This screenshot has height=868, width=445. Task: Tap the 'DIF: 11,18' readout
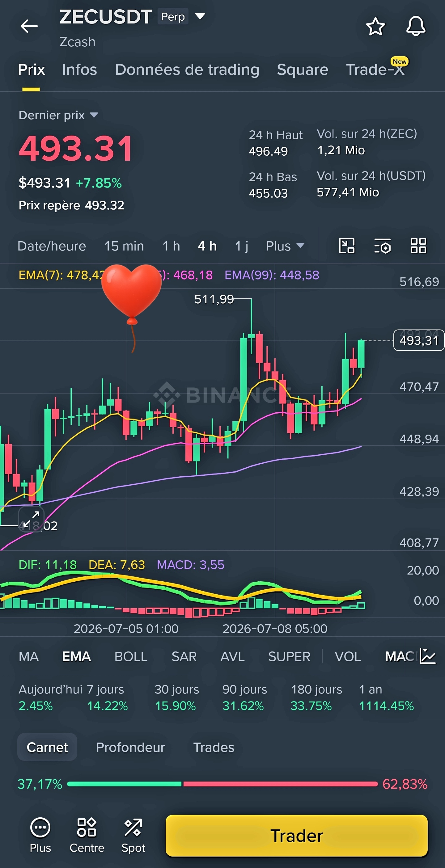pyautogui.click(x=48, y=565)
